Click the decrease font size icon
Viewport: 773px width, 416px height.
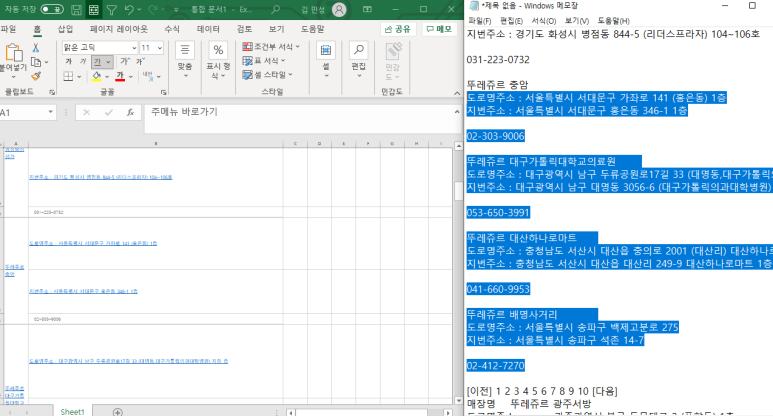pos(140,62)
